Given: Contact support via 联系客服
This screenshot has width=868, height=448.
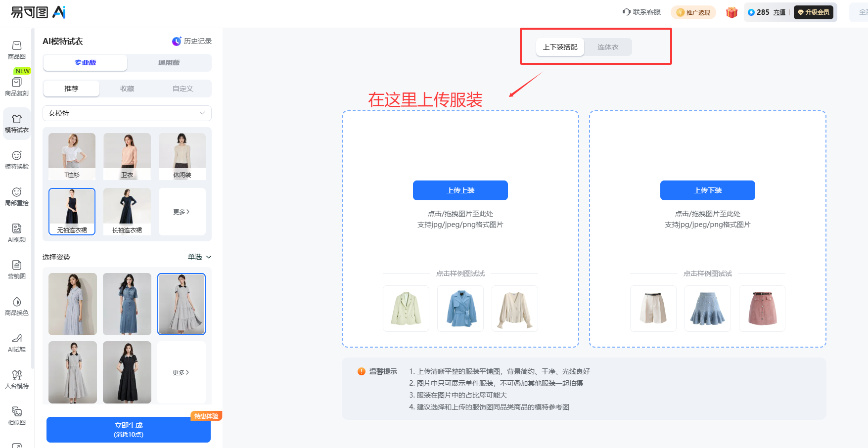Looking at the screenshot, I should click(x=641, y=12).
